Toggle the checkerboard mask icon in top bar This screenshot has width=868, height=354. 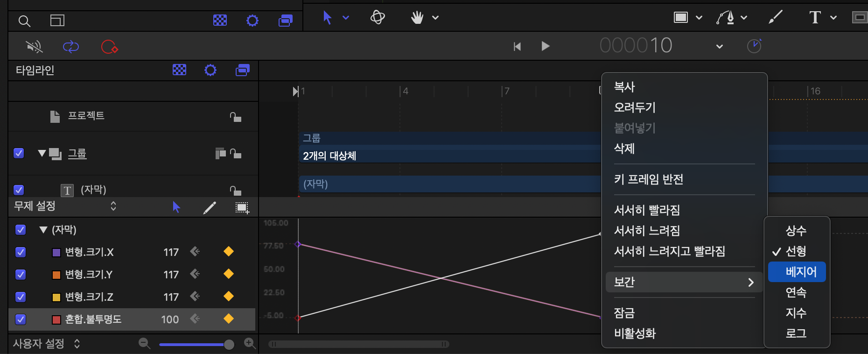coord(220,20)
